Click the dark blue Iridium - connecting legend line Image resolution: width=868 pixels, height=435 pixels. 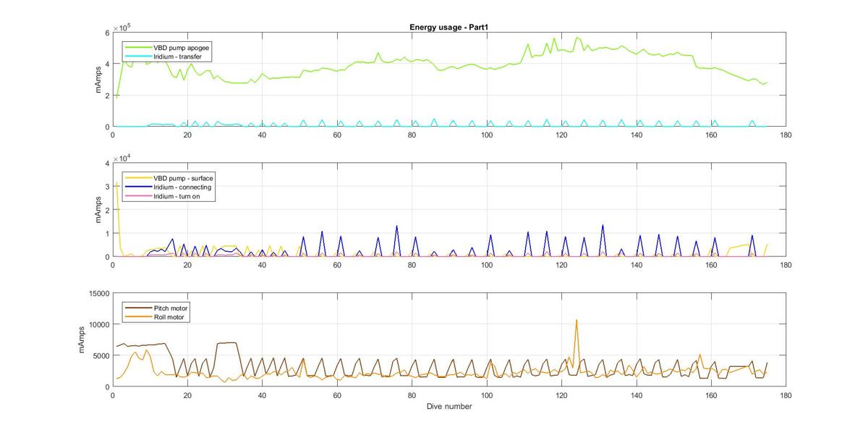pos(138,187)
